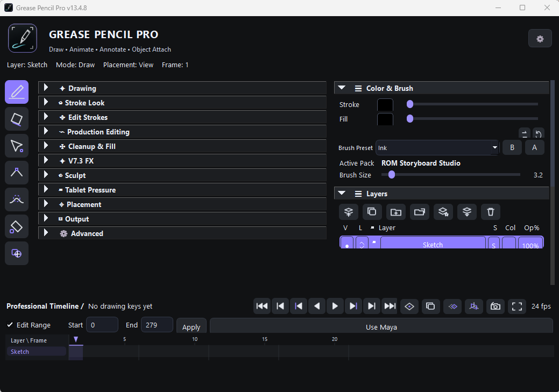Image resolution: width=559 pixels, height=392 pixels.
Task: Uncheck the Edit Range checkbox
Action: tap(10, 325)
